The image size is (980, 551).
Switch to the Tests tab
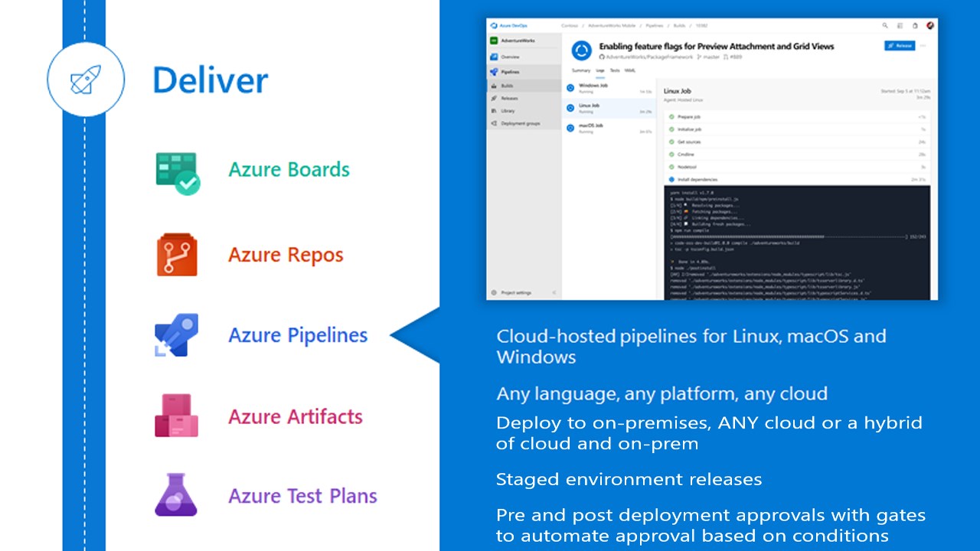click(x=615, y=70)
